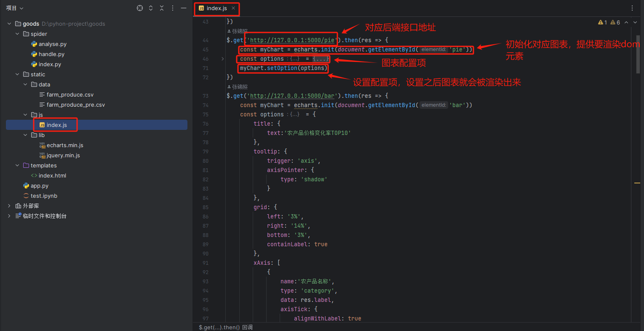Open app.py in the project tree
Image resolution: width=644 pixels, height=331 pixels.
[x=39, y=186]
